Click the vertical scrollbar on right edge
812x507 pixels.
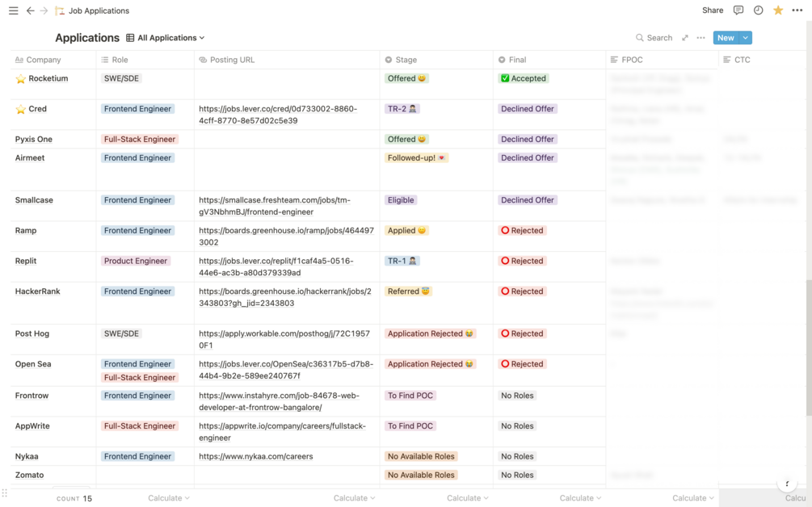click(x=809, y=346)
